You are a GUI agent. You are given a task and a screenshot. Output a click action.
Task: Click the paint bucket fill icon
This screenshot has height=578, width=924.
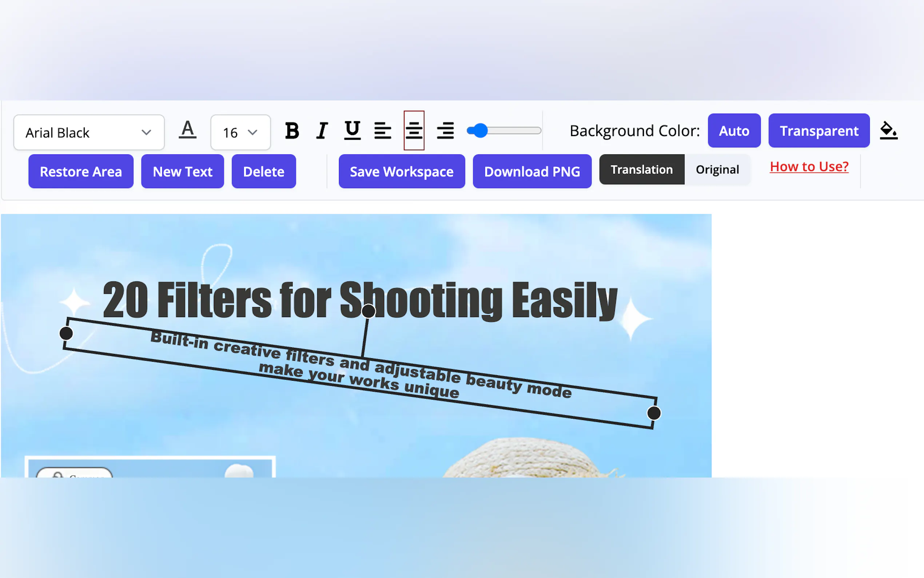(888, 131)
